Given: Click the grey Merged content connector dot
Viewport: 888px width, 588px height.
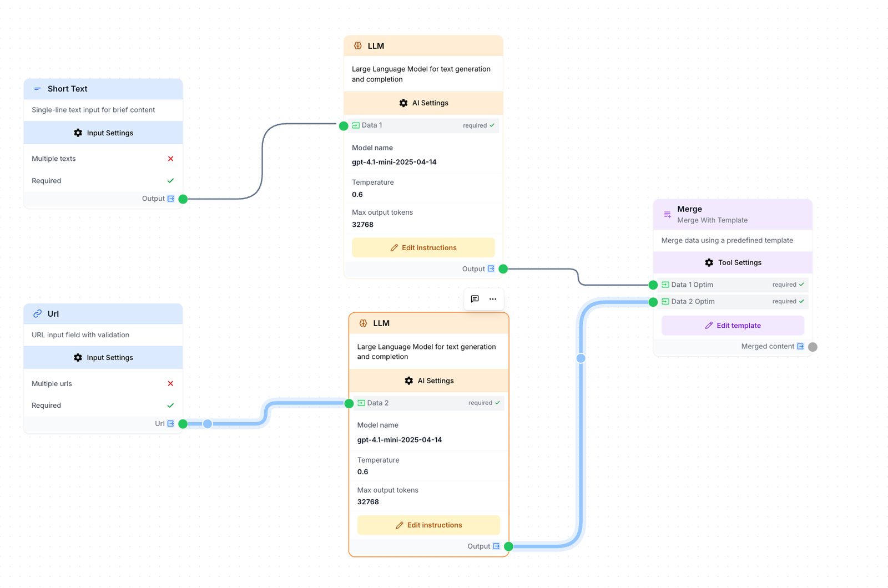Looking at the screenshot, I should pos(813,347).
